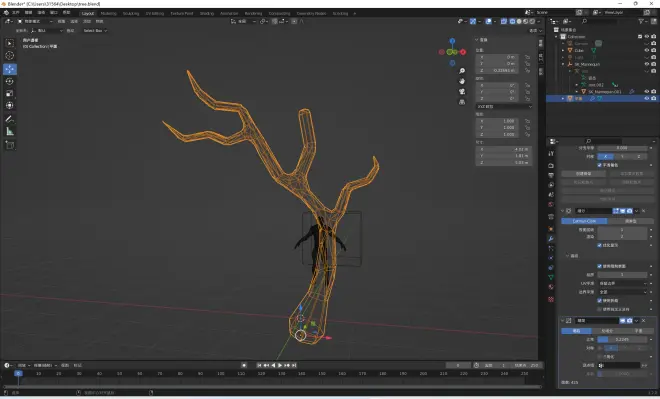The height and width of the screenshot is (399, 660).
Task: Toggle visibility of the selected highlighted outliner row
Action: point(647,98)
